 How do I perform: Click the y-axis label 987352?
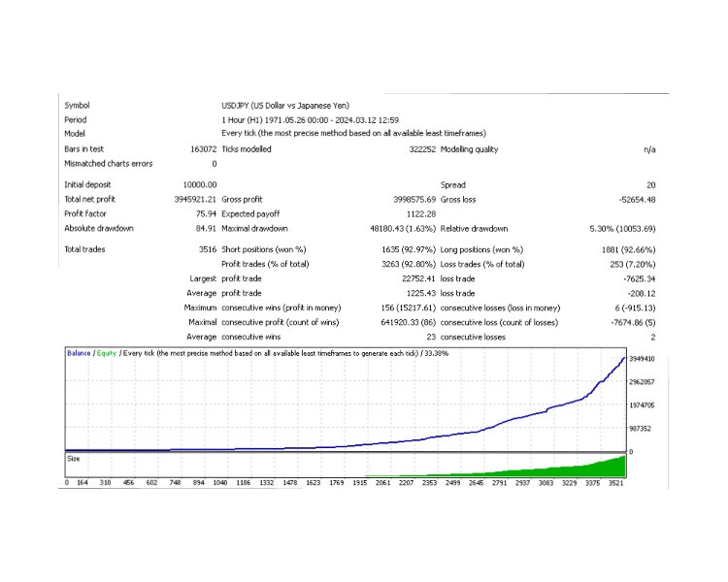[x=641, y=429]
